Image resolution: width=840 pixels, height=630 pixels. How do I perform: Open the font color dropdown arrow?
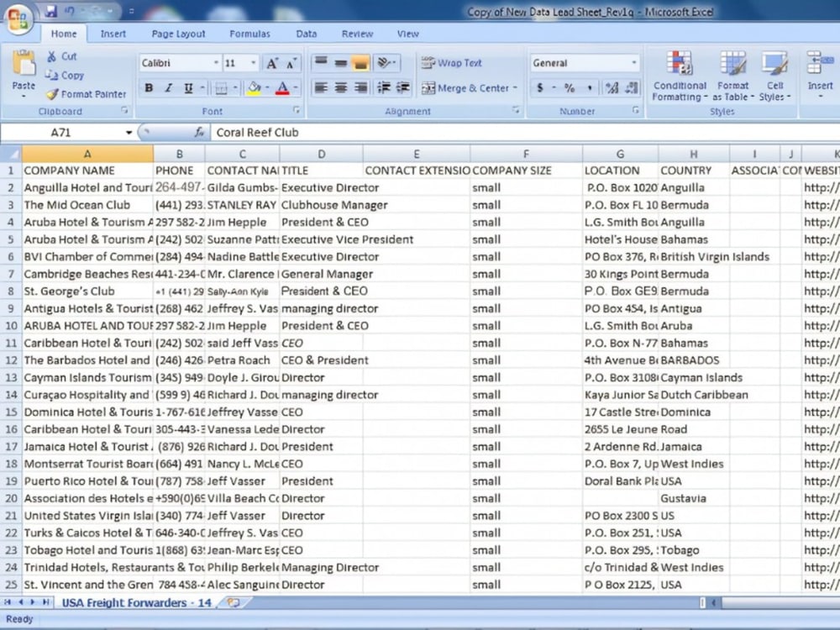tap(295, 88)
